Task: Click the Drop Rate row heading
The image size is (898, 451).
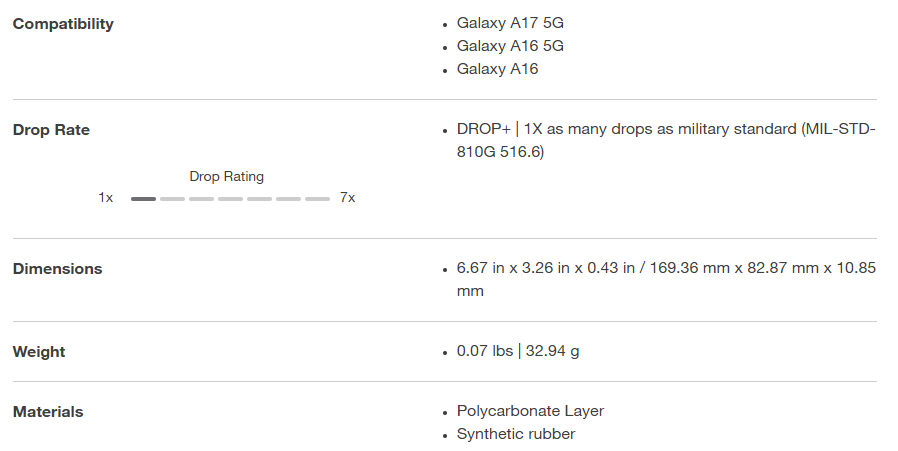Action: [51, 130]
